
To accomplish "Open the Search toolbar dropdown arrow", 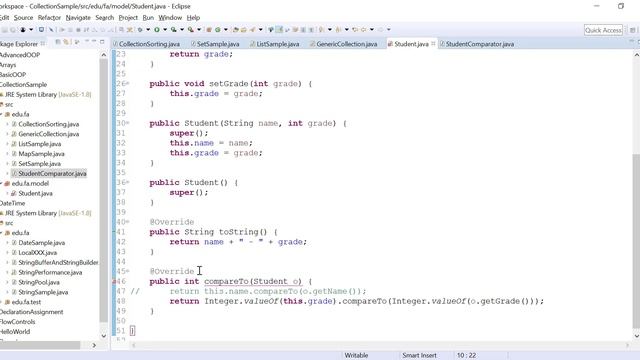I will click(x=260, y=29).
